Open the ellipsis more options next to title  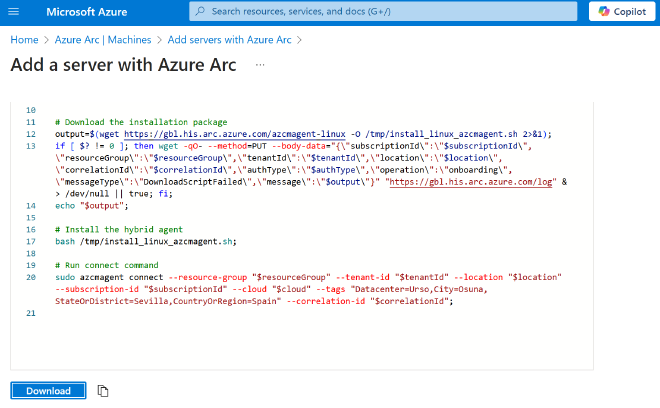tap(260, 65)
